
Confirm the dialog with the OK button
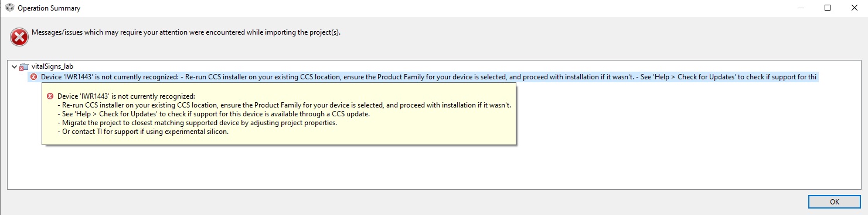tap(834, 201)
